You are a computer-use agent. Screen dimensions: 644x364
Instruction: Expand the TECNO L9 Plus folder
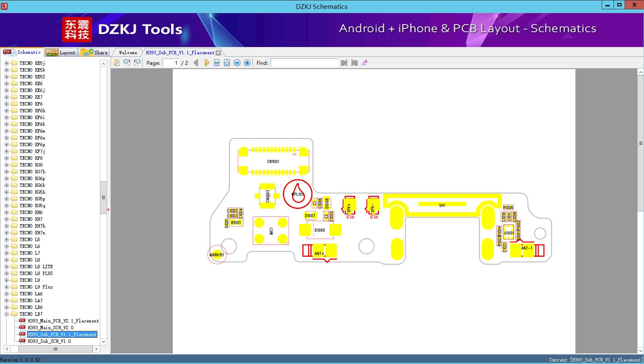pyautogui.click(x=6, y=287)
